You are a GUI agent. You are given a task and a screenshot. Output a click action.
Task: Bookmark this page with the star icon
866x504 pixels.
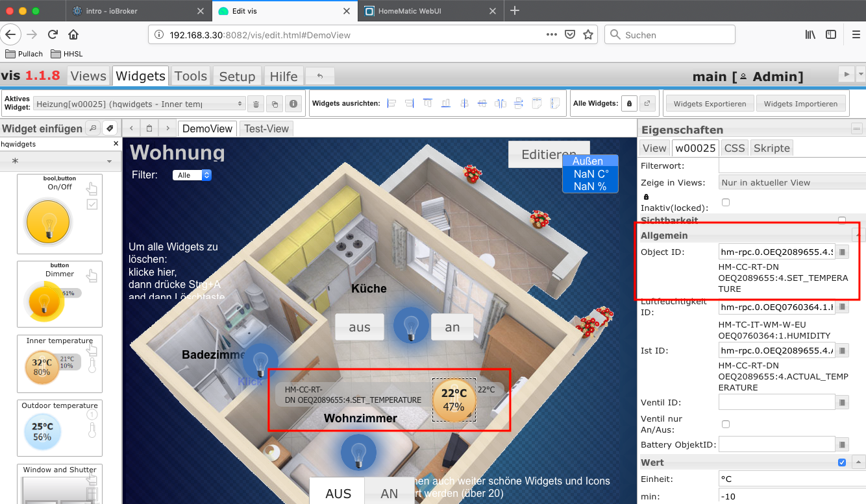(x=588, y=35)
